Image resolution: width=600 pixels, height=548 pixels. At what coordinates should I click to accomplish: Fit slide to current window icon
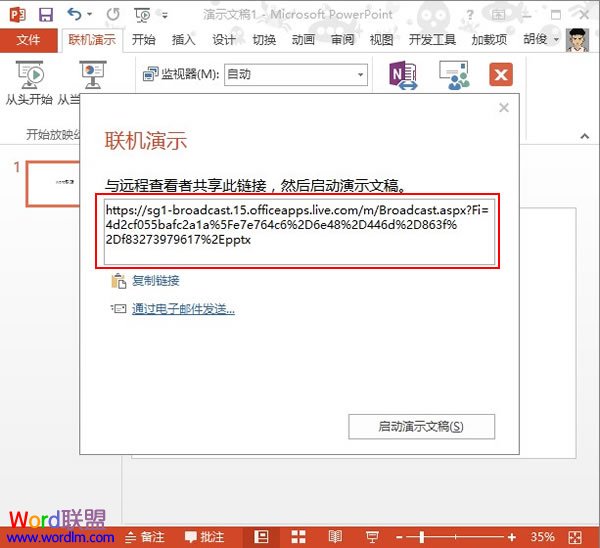575,537
